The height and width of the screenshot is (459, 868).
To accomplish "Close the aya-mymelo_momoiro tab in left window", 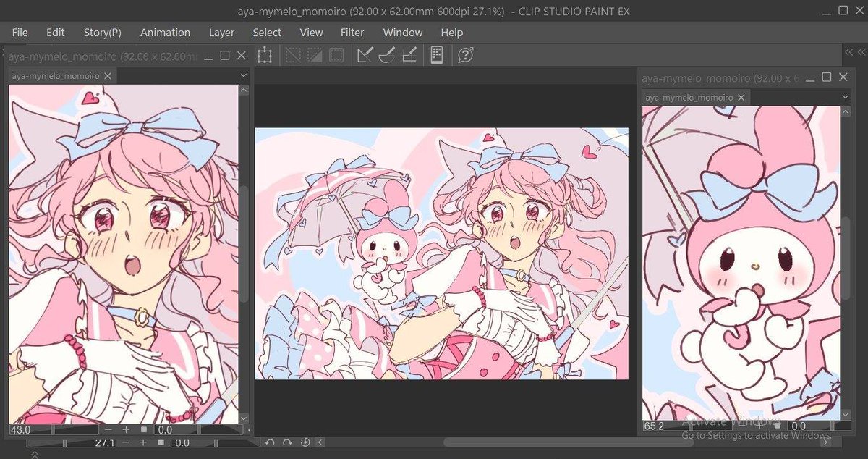I will (108, 75).
